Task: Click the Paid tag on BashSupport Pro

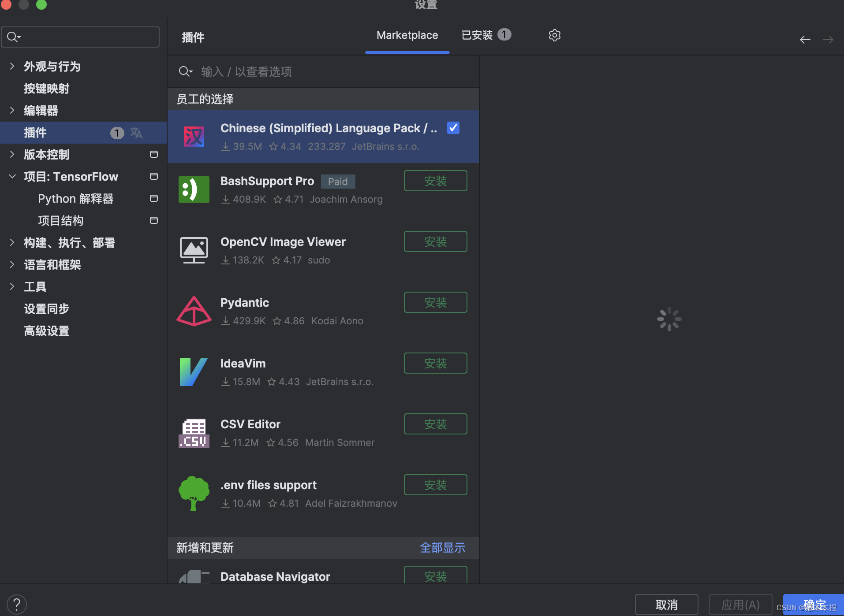Action: [338, 182]
